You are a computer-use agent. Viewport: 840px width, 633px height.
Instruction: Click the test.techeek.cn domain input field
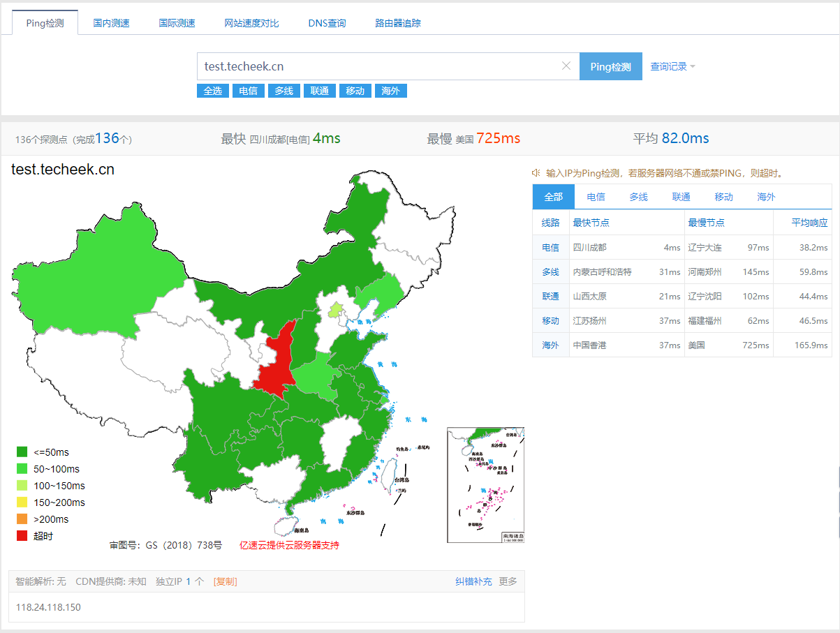(x=377, y=66)
